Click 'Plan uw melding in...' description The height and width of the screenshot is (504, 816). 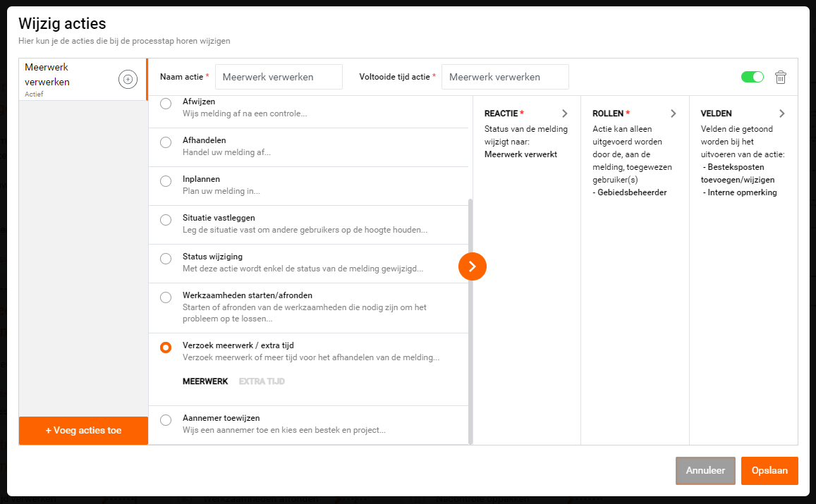point(221,191)
